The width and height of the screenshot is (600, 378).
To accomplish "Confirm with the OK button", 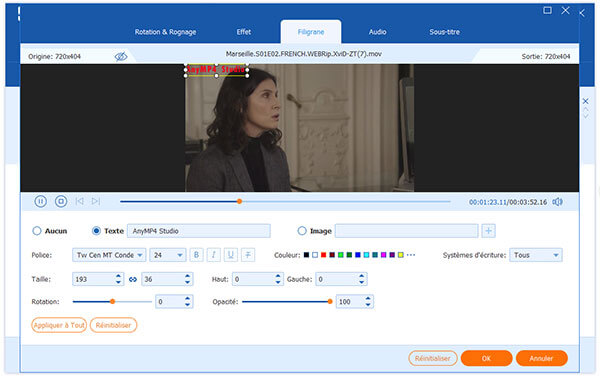I will tap(486, 358).
